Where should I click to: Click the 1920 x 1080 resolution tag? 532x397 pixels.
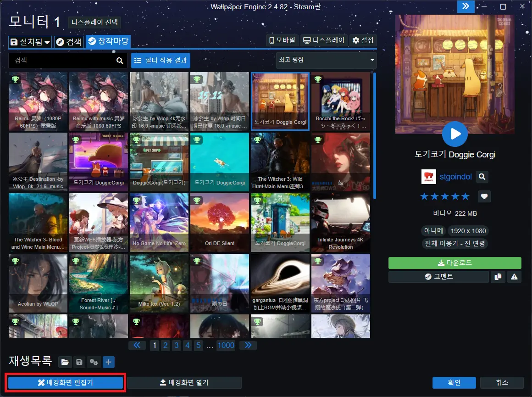point(468,231)
